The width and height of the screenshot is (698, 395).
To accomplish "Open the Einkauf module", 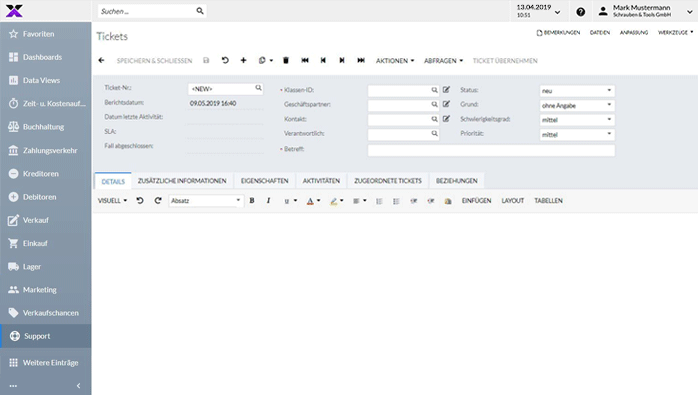I will [x=45, y=243].
